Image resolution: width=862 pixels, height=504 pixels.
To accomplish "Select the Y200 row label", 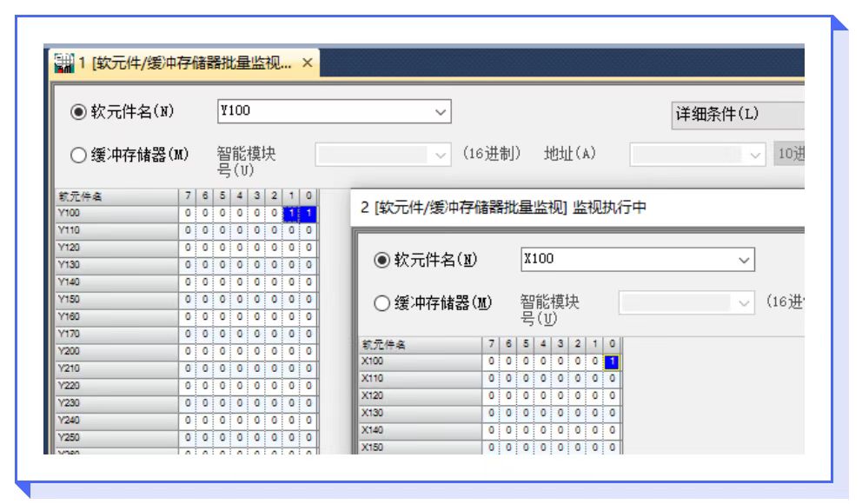I will click(x=116, y=351).
